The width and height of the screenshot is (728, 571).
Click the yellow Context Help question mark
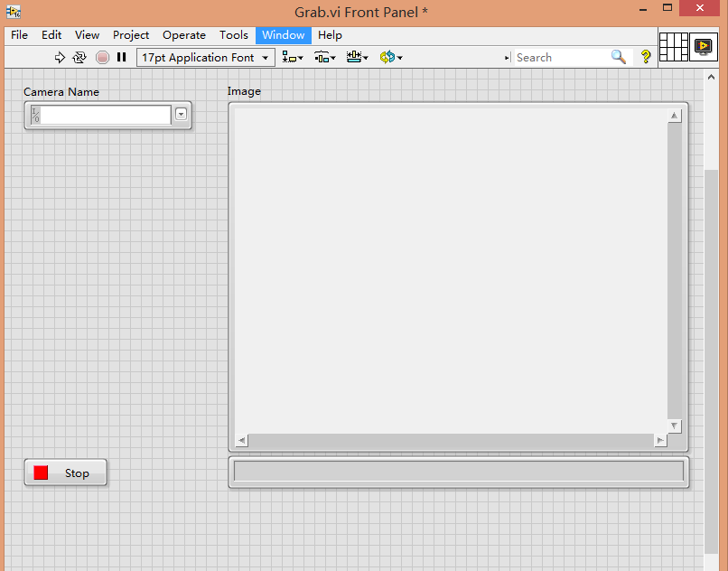tap(645, 57)
